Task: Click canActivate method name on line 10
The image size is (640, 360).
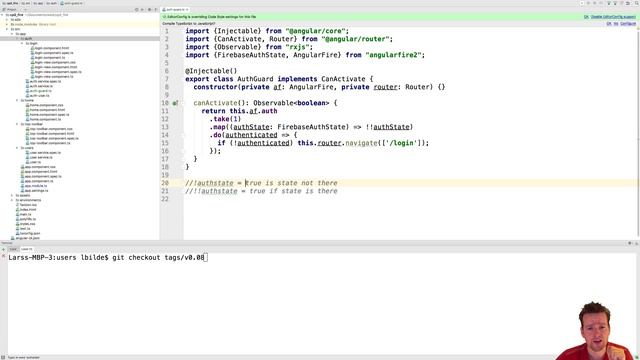Action: pyautogui.click(x=216, y=103)
